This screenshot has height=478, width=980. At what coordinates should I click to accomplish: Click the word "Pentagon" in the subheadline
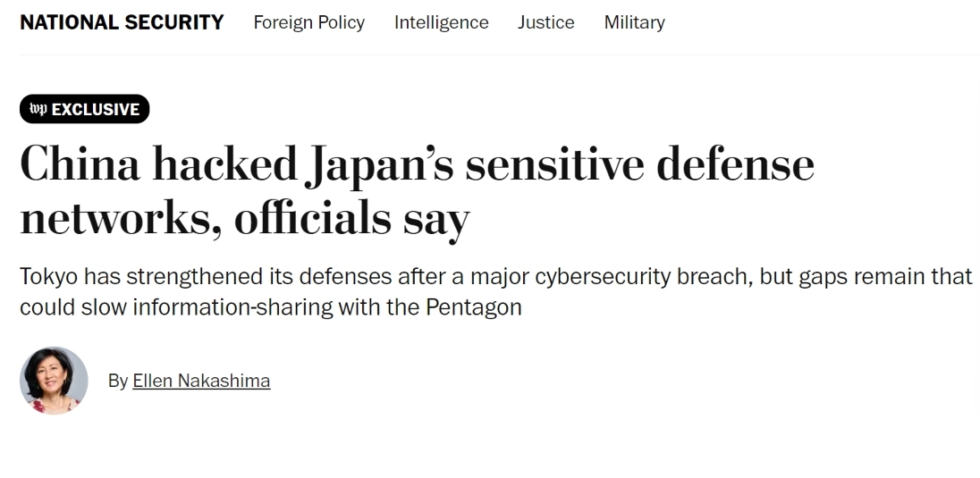coord(473,307)
